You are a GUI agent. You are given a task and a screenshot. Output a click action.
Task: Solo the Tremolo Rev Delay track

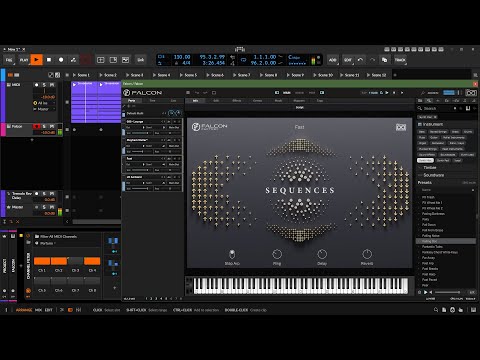(x=44, y=193)
